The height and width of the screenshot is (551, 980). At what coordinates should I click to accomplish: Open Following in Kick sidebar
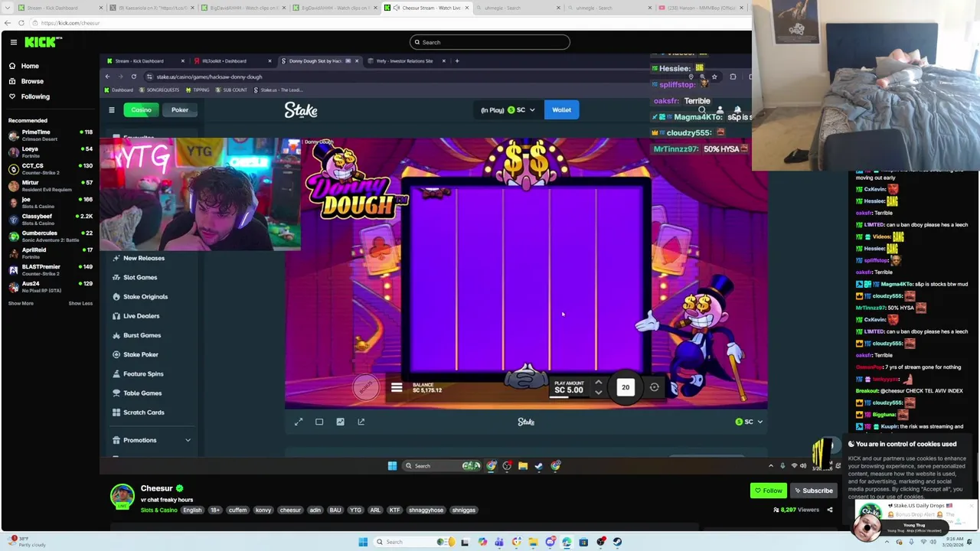35,96
